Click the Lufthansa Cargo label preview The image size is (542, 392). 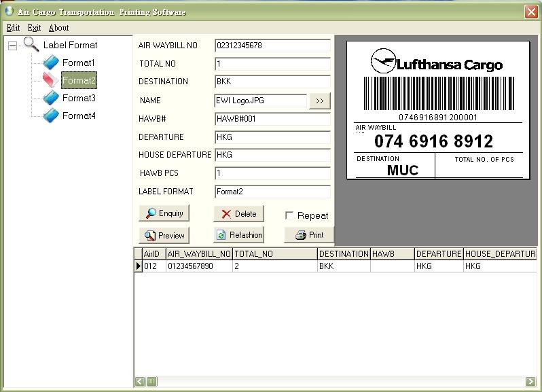click(438, 110)
